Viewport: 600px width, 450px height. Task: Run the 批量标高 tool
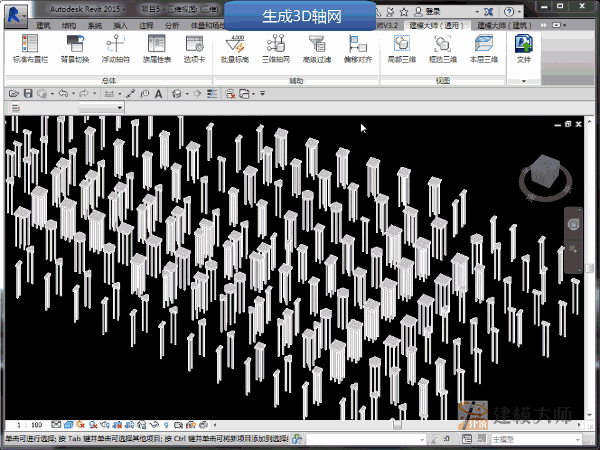point(235,49)
